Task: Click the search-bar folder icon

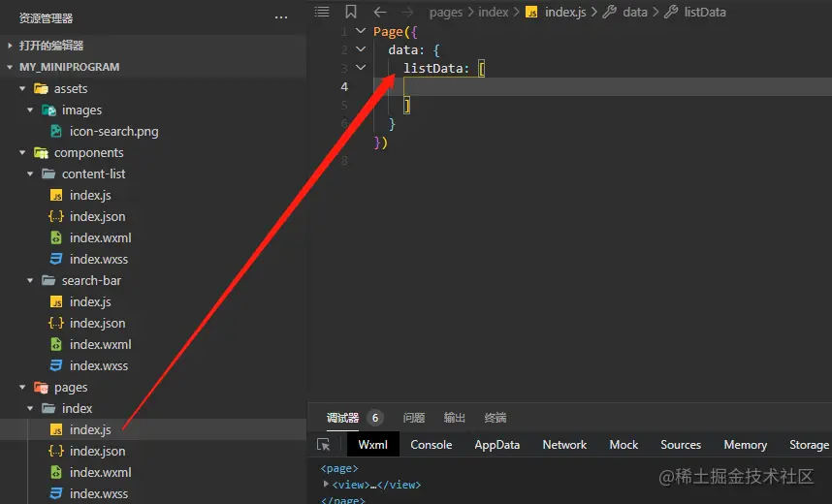Action: 48,280
